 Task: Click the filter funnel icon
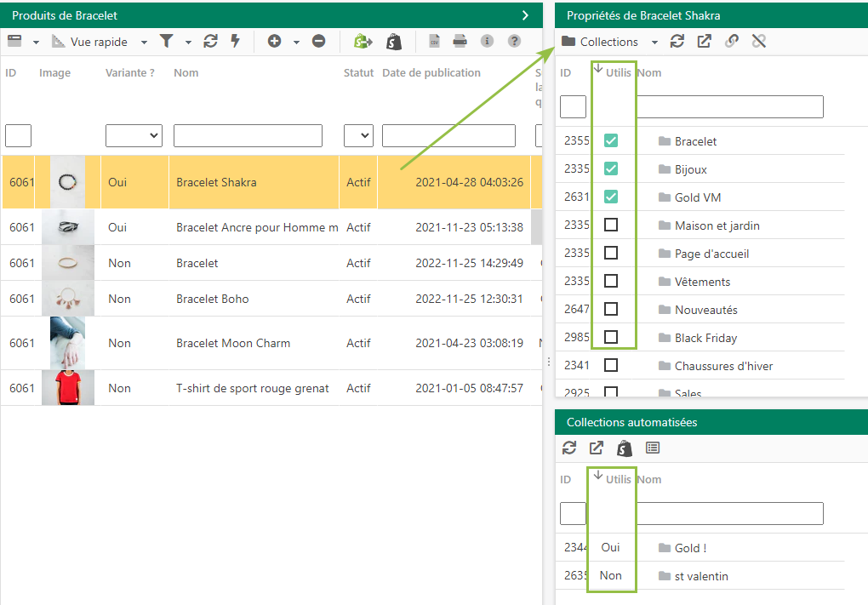[166, 41]
